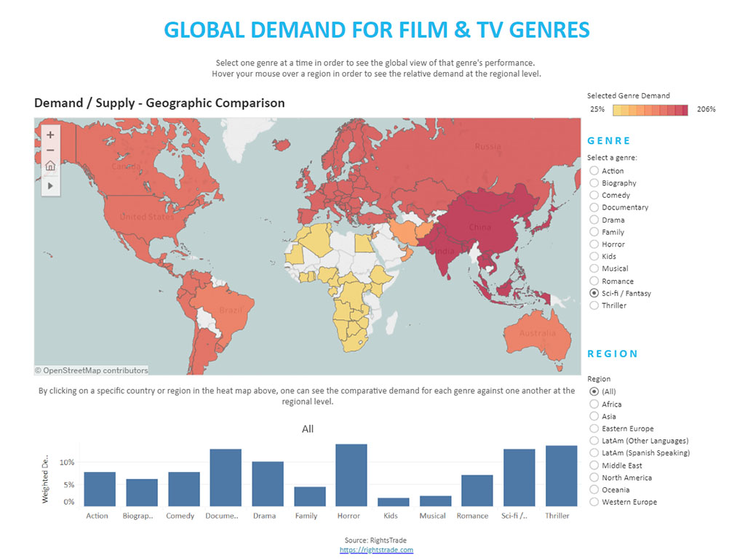Expand the map tools arrow
The image size is (745, 560).
tap(50, 185)
